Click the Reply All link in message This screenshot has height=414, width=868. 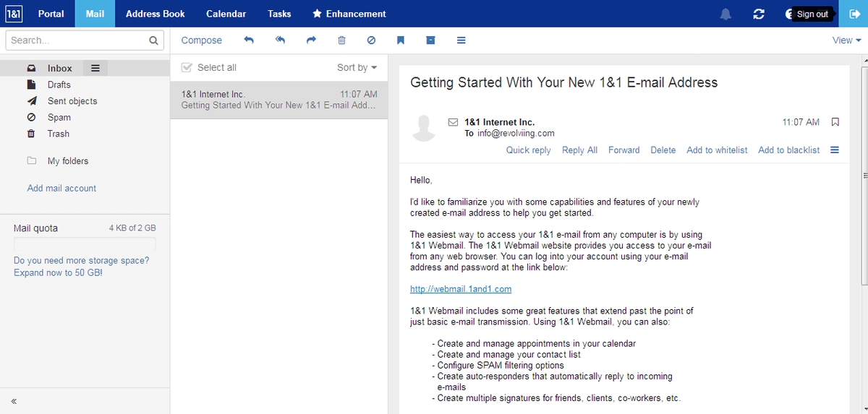pyautogui.click(x=579, y=150)
